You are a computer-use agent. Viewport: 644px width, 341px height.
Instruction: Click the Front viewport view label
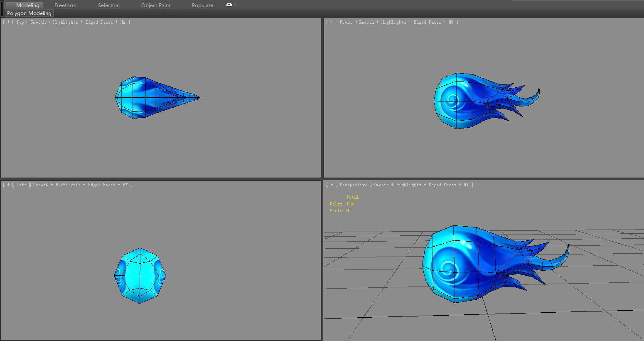pos(346,22)
